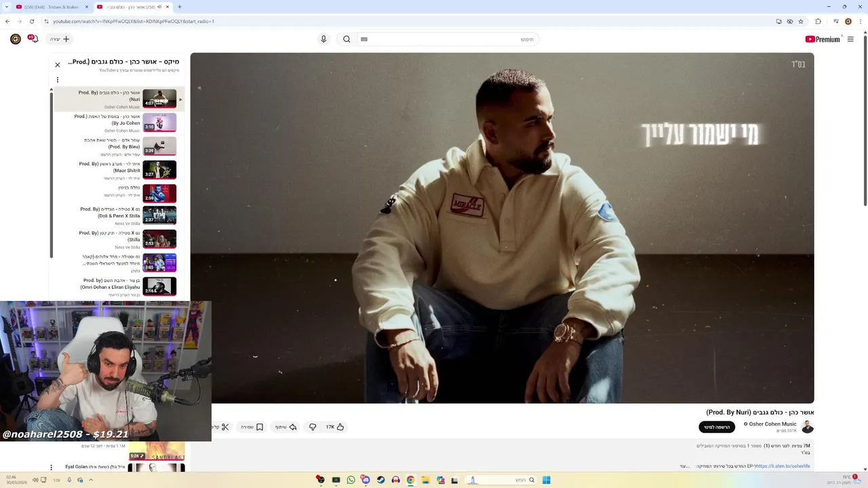Select the active Osher Cohen YouTube tab

coord(132,7)
